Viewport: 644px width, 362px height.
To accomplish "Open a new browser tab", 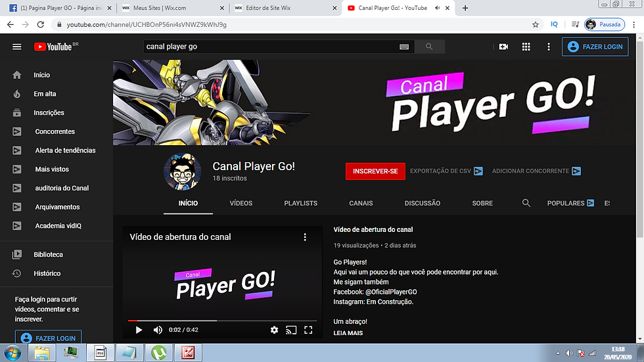I will 465,8.
